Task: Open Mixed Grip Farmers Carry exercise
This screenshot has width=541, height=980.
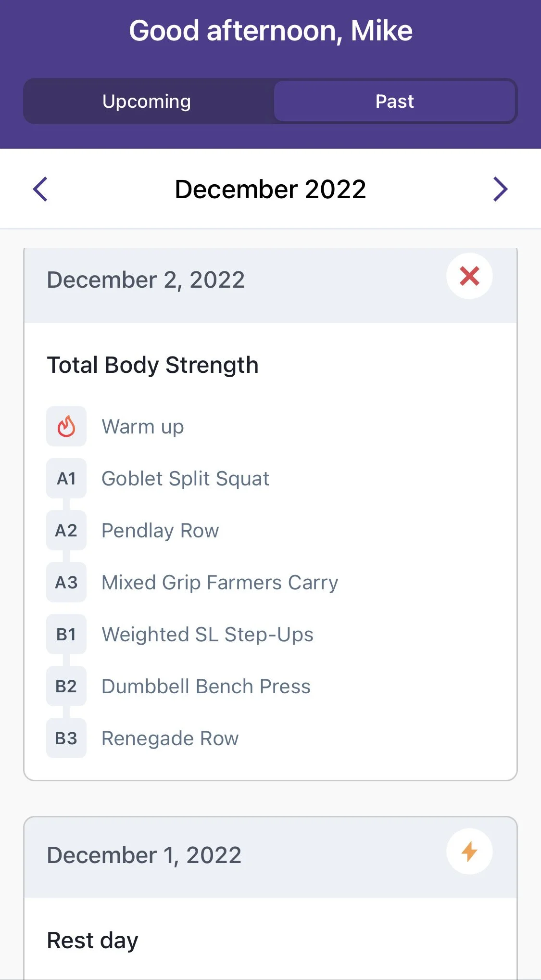Action: tap(220, 583)
